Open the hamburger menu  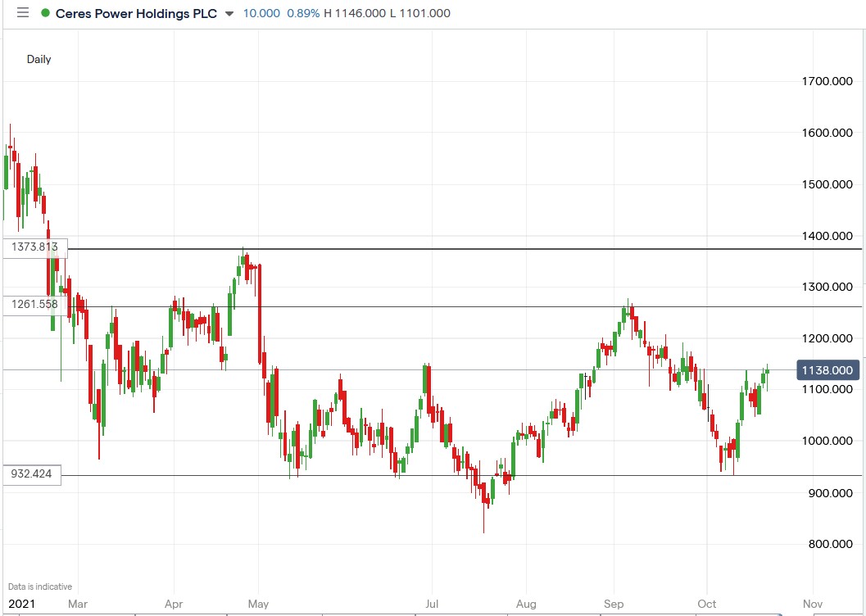(x=23, y=12)
